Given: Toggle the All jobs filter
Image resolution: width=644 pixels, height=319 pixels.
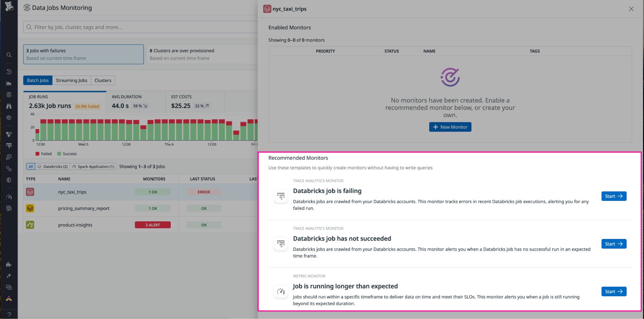Looking at the screenshot, I should pos(31,166).
